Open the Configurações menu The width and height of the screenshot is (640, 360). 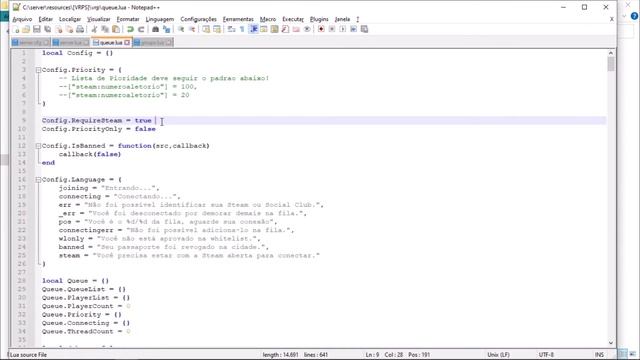point(198,19)
